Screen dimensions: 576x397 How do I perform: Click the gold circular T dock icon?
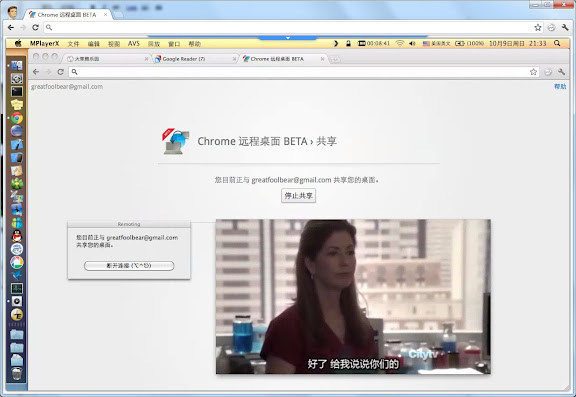[x=17, y=314]
